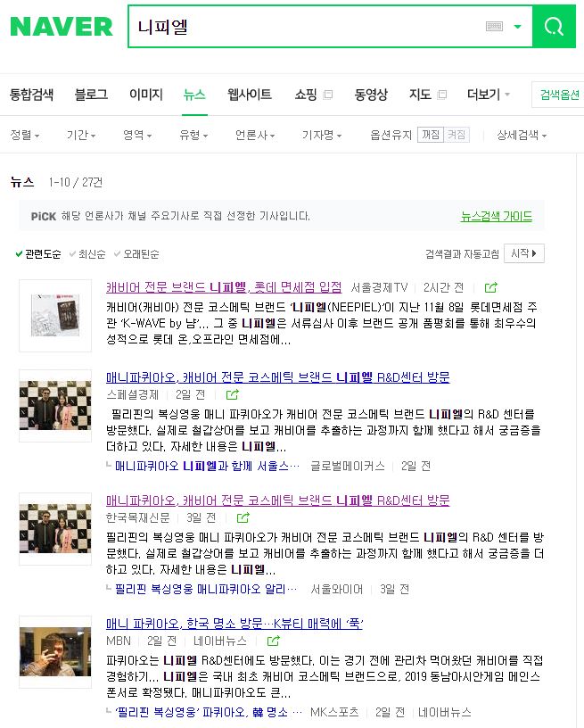Open share icon beside 스페셜경제 article
Viewport: 584px width, 728px height.
tap(233, 394)
